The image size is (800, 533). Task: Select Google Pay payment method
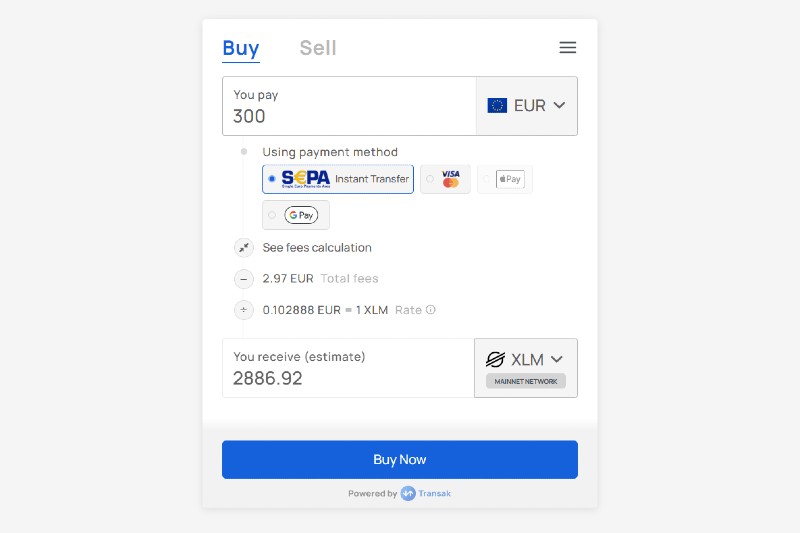(x=296, y=215)
